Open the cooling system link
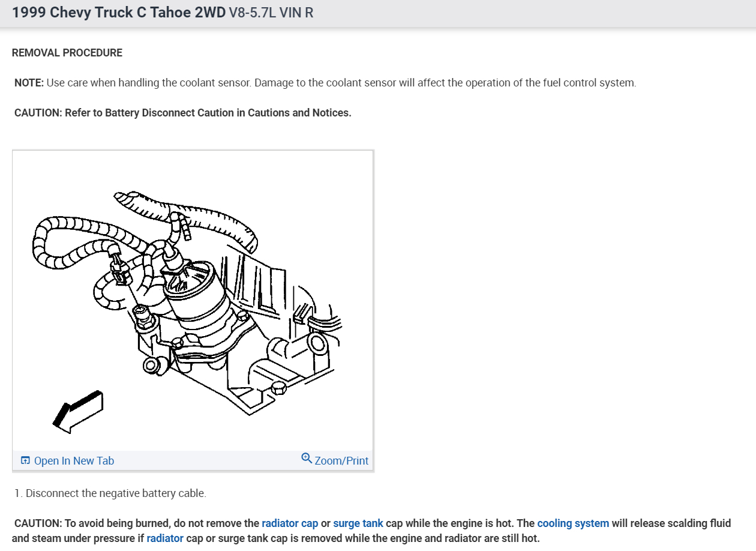Screen dimensions: 756x551 point(573,523)
